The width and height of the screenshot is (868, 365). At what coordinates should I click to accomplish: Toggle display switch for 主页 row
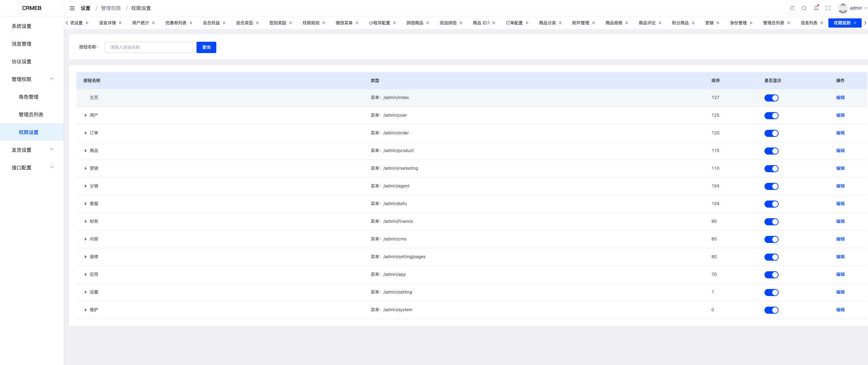(x=772, y=98)
